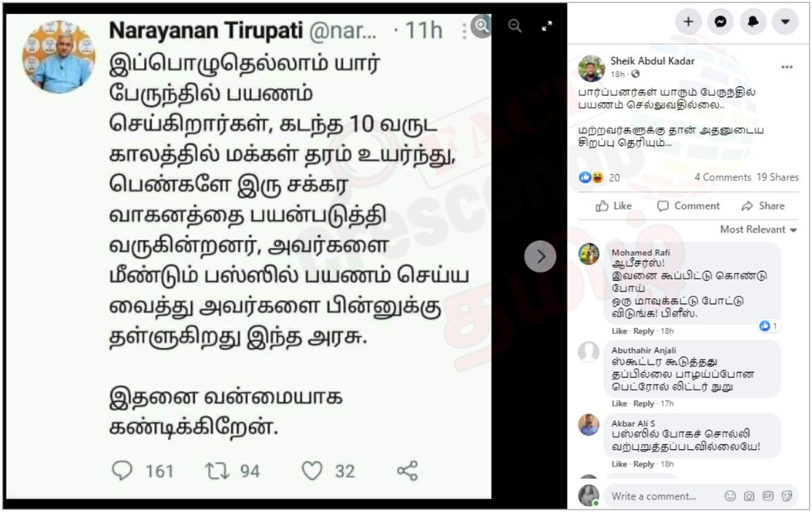Viewport: 812px width, 512px height.
Task: Attach a photo to comment
Action: click(x=749, y=496)
